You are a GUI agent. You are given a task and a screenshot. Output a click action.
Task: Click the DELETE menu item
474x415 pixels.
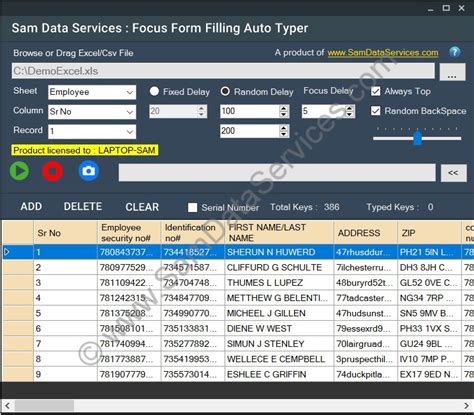click(83, 207)
